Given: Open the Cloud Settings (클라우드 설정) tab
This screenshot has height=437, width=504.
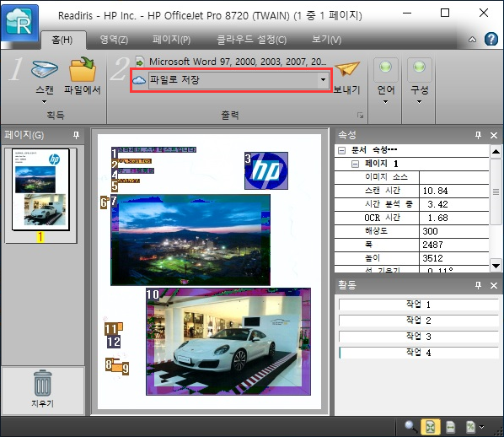Looking at the screenshot, I should pyautogui.click(x=251, y=40).
